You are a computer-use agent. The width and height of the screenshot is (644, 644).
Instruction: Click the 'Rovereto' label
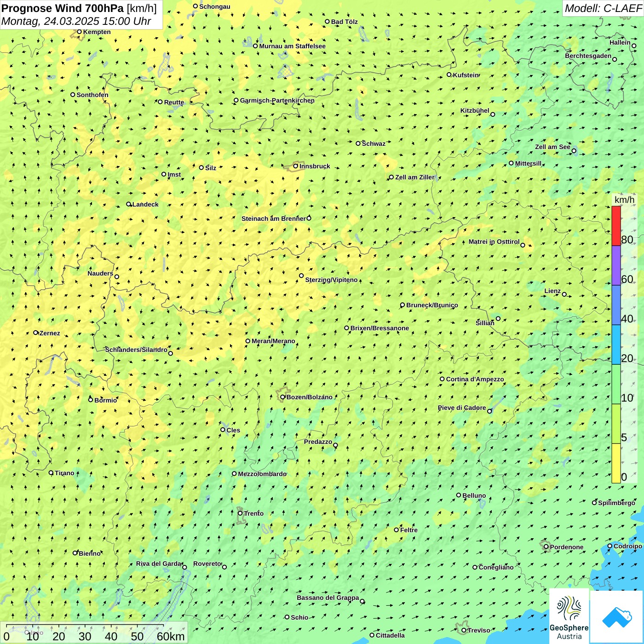[x=207, y=563]
